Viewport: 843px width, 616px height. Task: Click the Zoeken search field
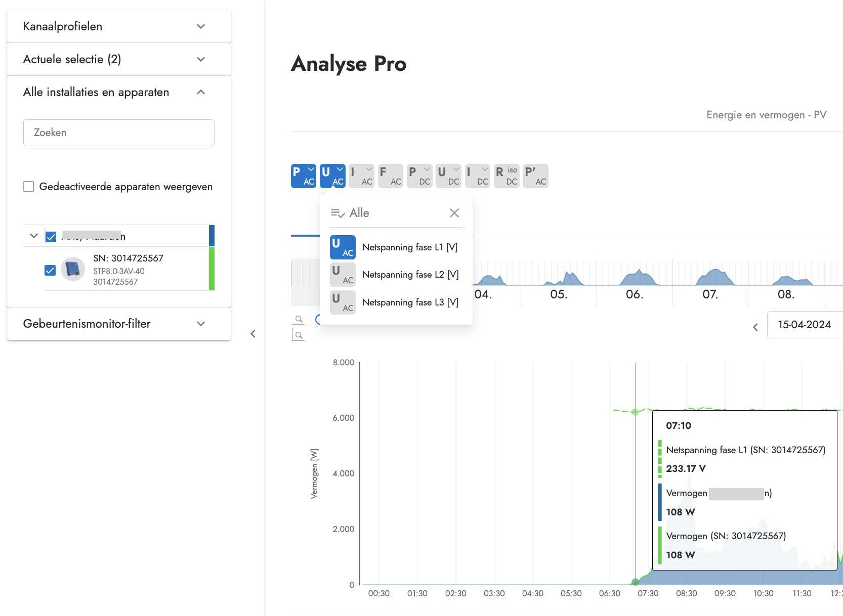tap(119, 133)
